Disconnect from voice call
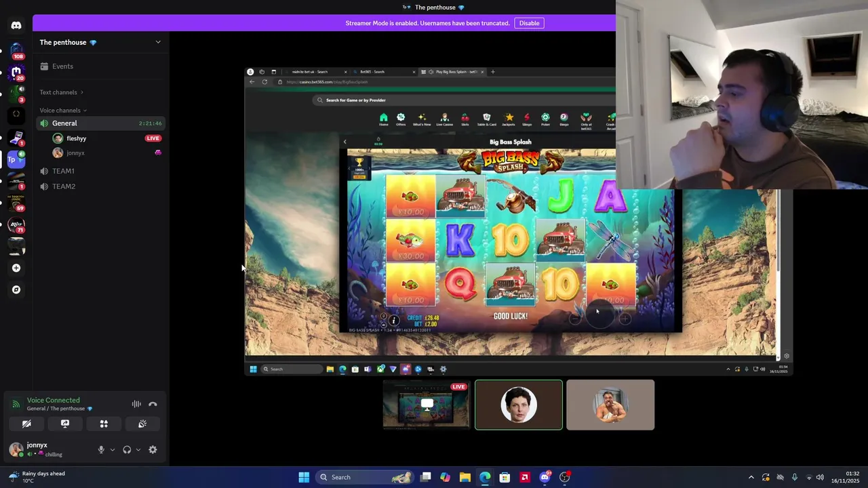 tap(153, 404)
